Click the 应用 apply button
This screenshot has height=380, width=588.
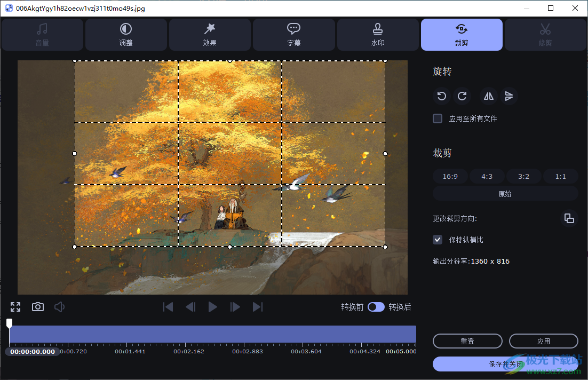click(x=543, y=341)
